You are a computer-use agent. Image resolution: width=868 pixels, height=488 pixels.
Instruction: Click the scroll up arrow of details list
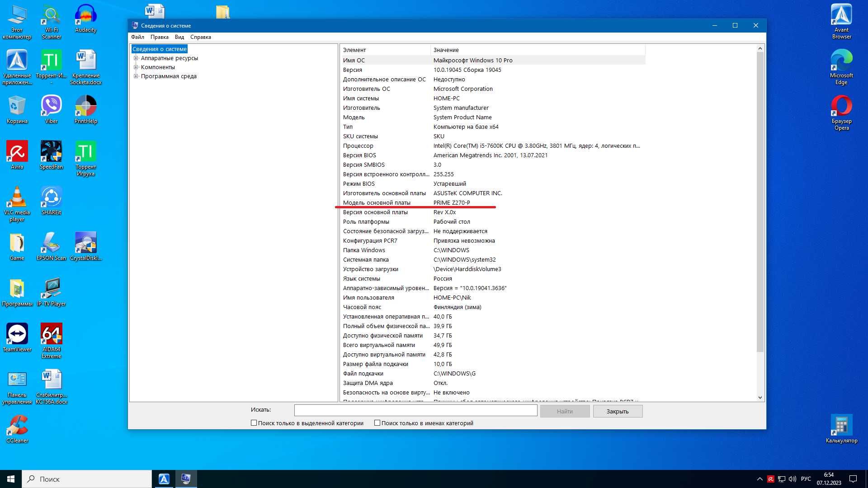click(x=760, y=48)
